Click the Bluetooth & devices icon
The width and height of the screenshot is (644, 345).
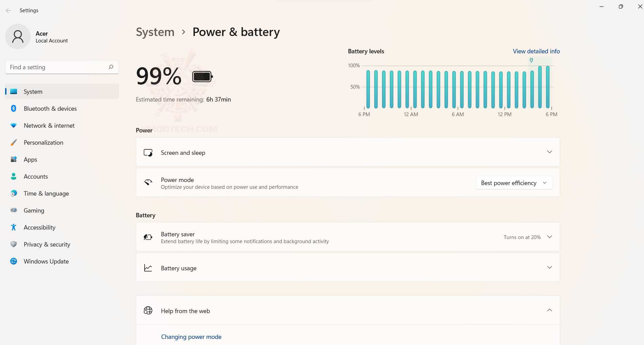tap(14, 108)
